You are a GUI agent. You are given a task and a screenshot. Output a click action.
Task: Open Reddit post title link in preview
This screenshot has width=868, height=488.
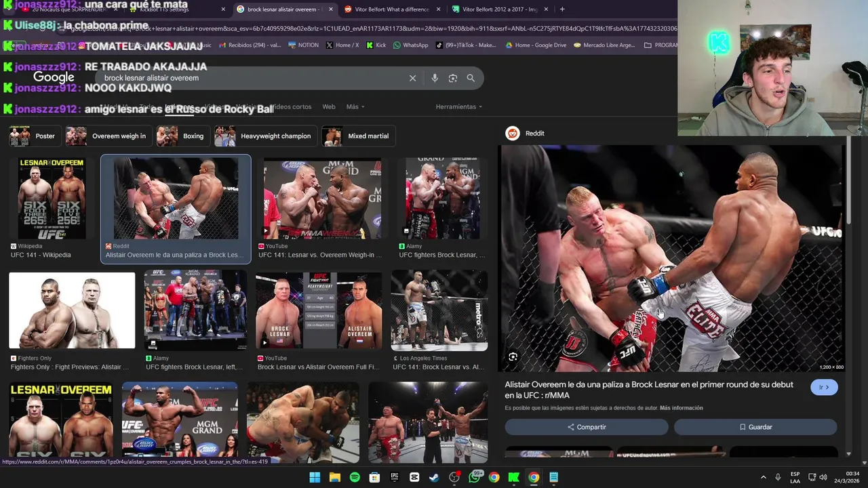tap(649, 390)
